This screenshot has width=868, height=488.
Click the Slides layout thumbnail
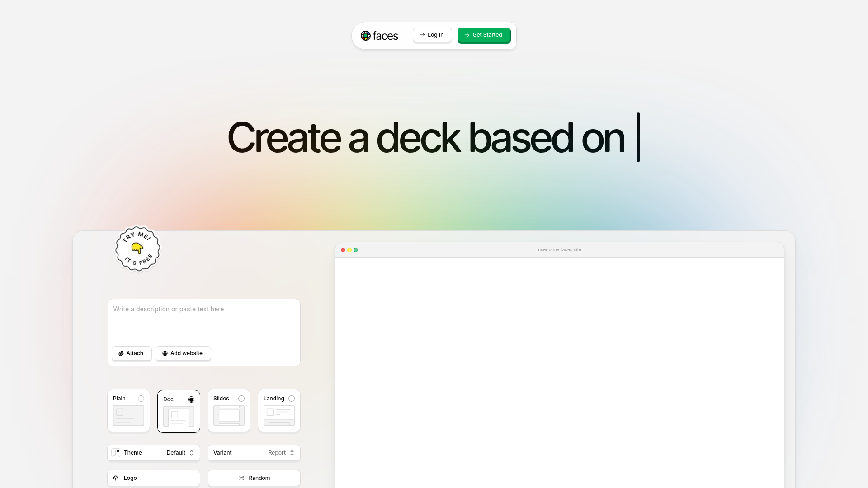tap(229, 415)
